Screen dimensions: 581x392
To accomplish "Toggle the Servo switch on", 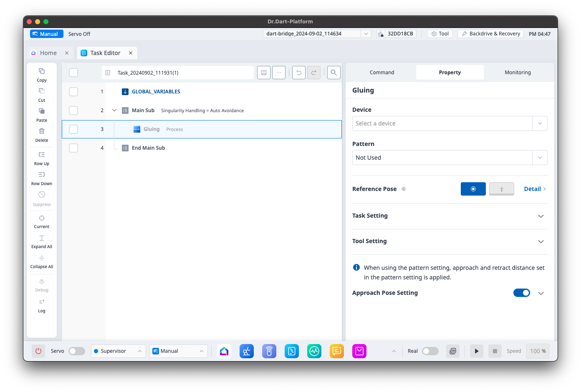I will tap(77, 351).
